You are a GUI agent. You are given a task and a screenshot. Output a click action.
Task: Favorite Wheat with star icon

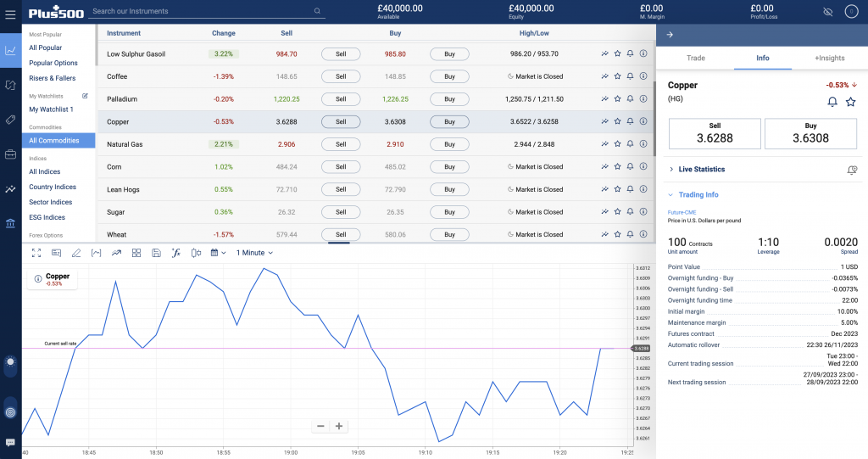click(617, 234)
